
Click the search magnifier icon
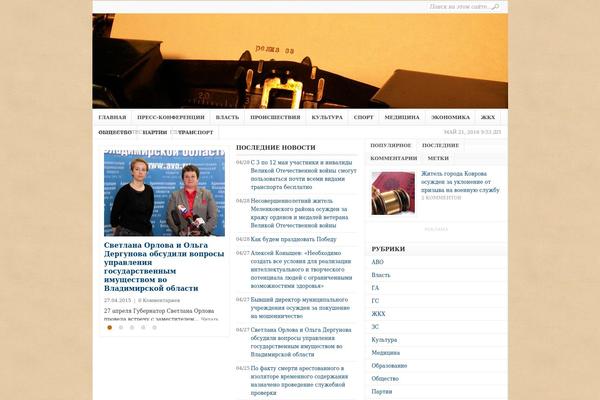click(495, 7)
